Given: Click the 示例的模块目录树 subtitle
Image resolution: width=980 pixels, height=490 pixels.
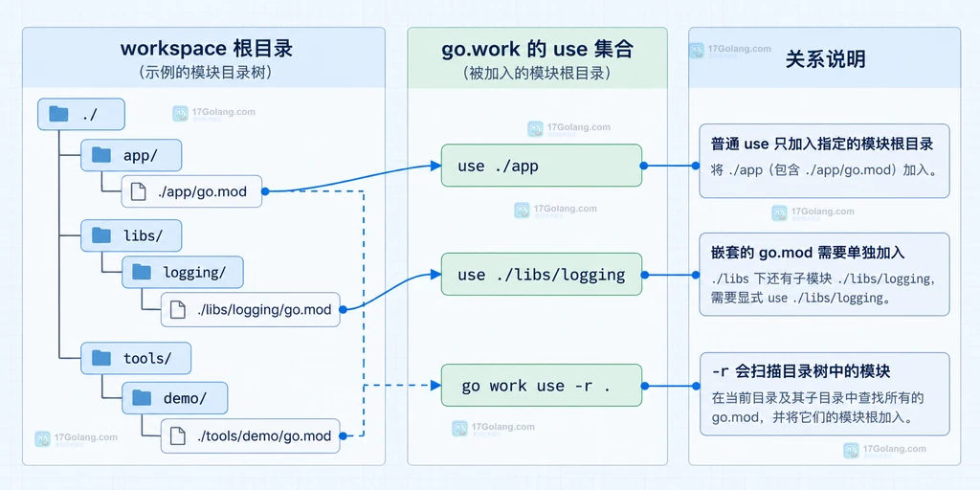Looking at the screenshot, I should click(x=207, y=73).
